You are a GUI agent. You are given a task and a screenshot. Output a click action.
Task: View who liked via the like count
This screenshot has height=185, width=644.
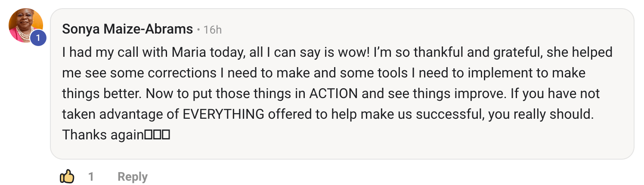pos(91,176)
